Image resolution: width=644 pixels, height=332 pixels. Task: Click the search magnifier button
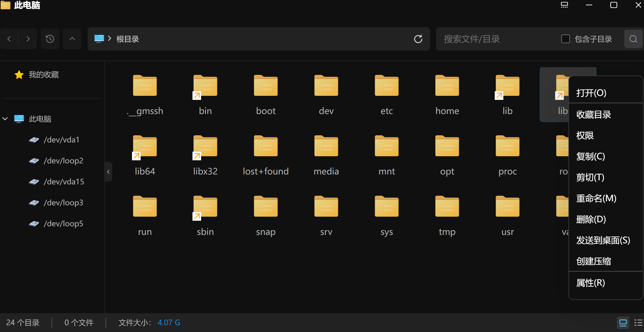[633, 39]
